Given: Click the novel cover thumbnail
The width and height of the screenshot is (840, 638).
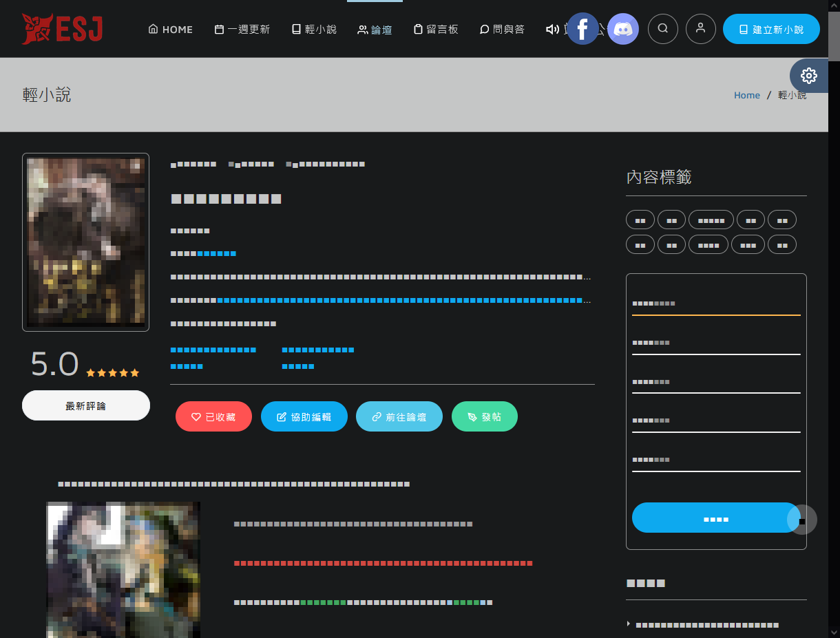Looking at the screenshot, I should 86,242.
